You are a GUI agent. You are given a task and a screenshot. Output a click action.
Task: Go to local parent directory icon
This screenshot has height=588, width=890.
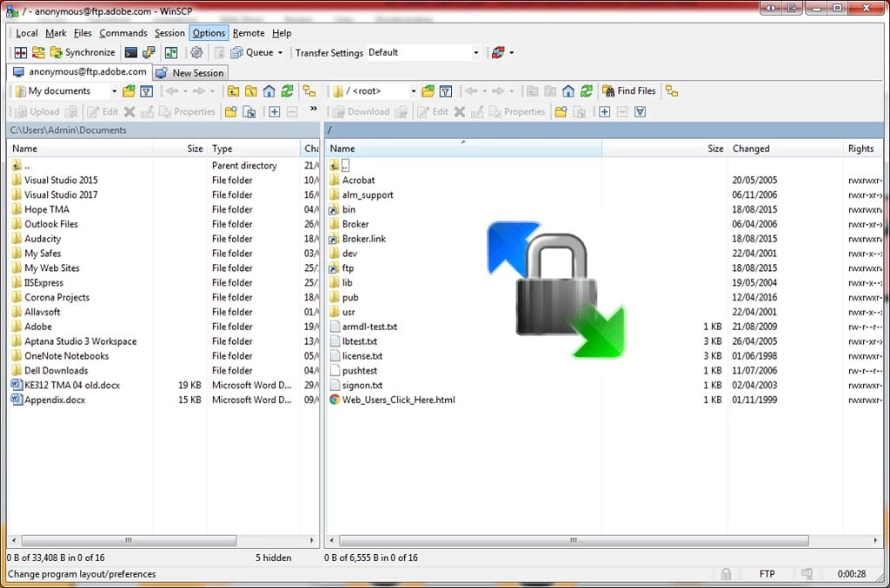point(233,91)
